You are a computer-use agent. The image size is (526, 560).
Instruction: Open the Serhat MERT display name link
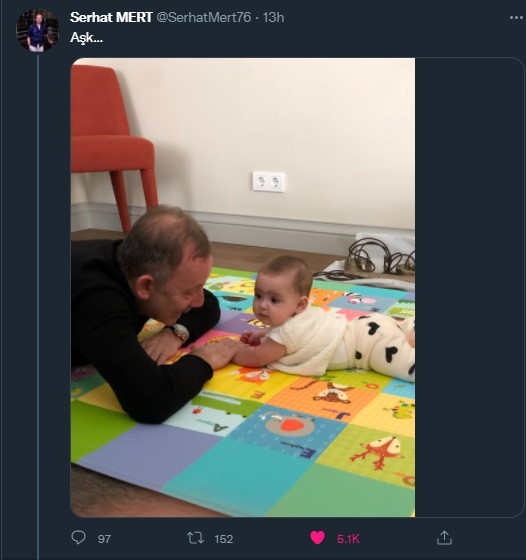pos(111,17)
